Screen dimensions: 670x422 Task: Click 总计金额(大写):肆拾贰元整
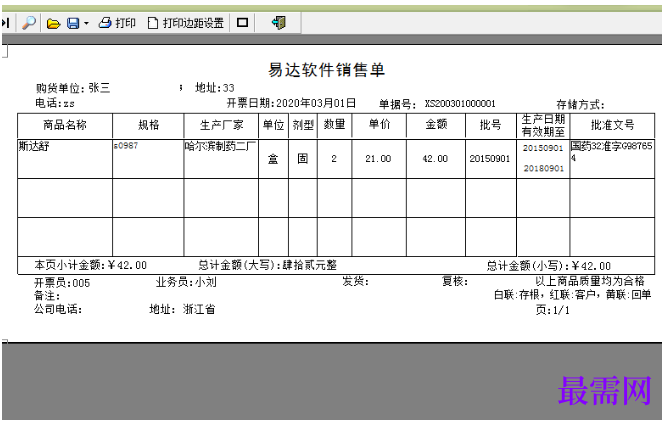coord(267,265)
